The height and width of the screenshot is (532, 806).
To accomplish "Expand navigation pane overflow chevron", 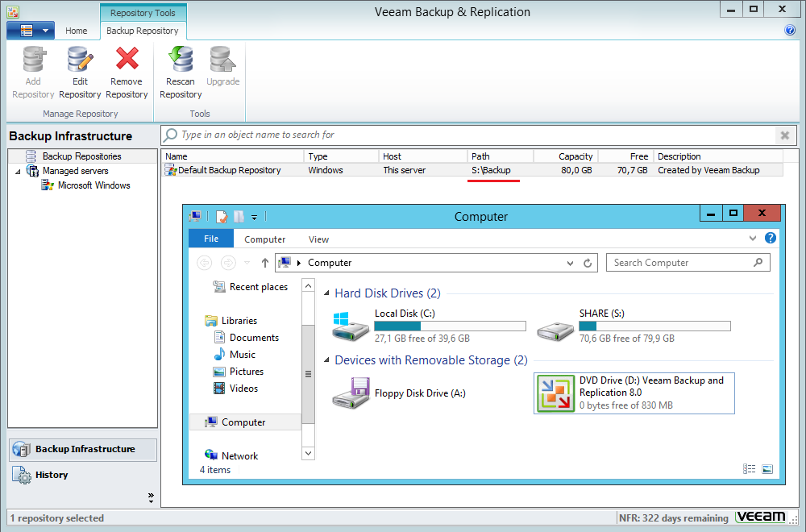I will (151, 497).
